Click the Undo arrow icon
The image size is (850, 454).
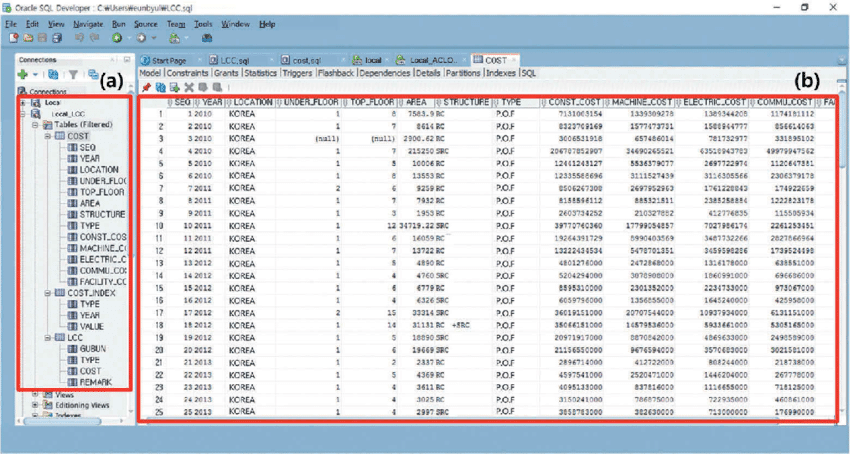pyautogui.click(x=79, y=38)
